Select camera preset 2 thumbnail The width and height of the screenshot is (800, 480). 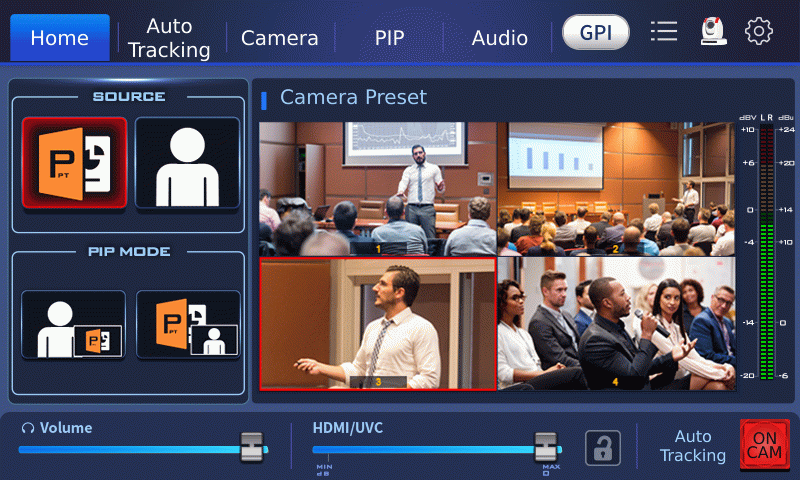tap(615, 189)
